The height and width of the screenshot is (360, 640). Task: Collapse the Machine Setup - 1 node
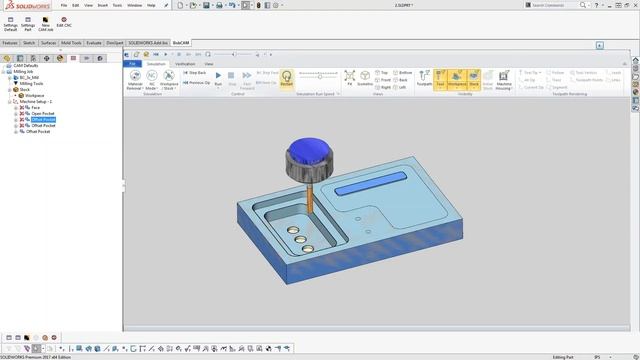click(10, 102)
